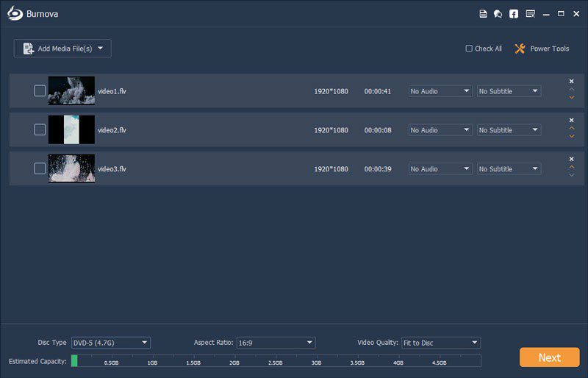Image resolution: width=588 pixels, height=378 pixels.
Task: Open No Audio dropdown for video2.flv
Action: click(440, 130)
